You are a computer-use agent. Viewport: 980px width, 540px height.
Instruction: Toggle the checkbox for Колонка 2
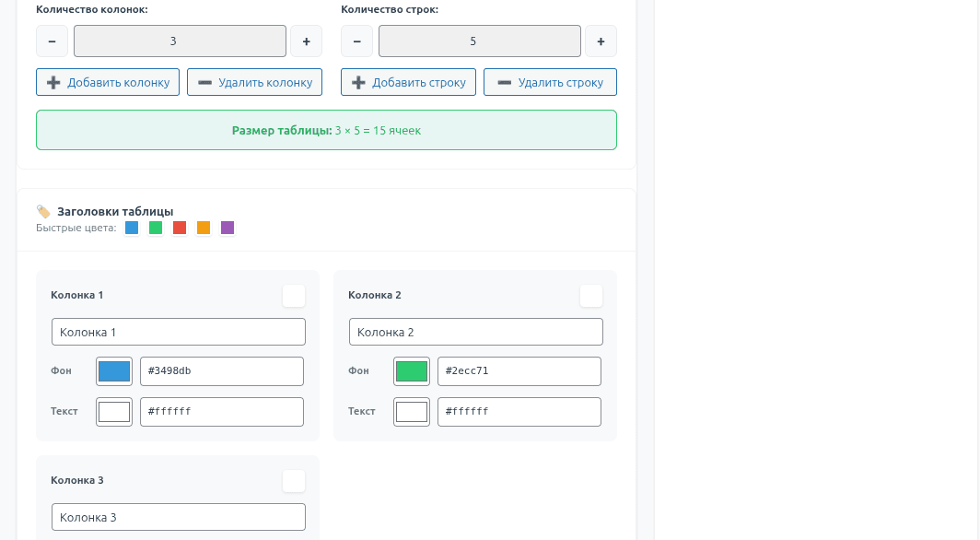pyautogui.click(x=591, y=296)
